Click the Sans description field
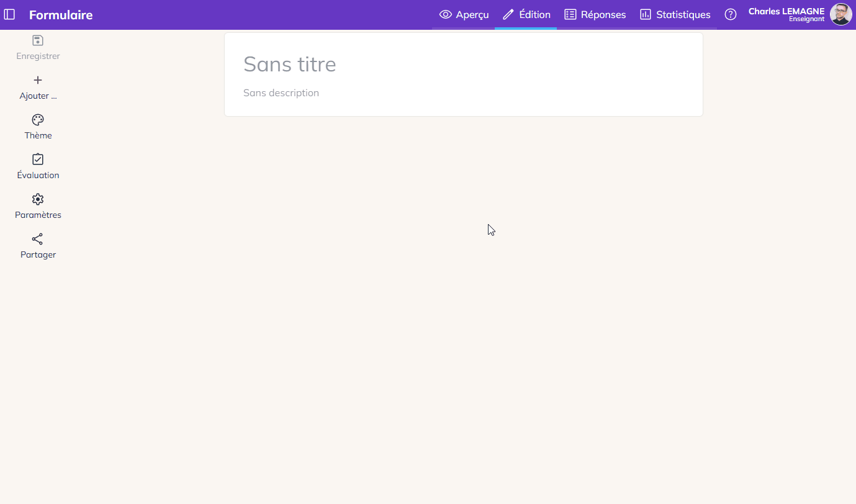Image resolution: width=856 pixels, height=504 pixels. tap(281, 93)
